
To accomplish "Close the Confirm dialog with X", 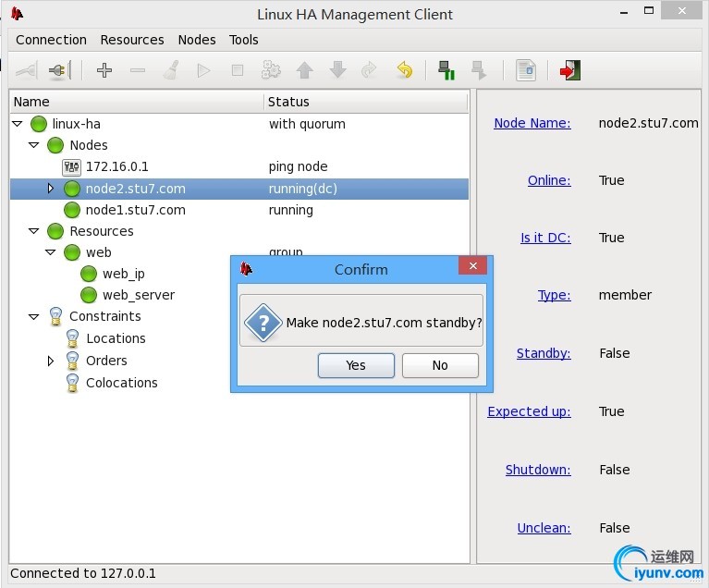I will click(472, 266).
